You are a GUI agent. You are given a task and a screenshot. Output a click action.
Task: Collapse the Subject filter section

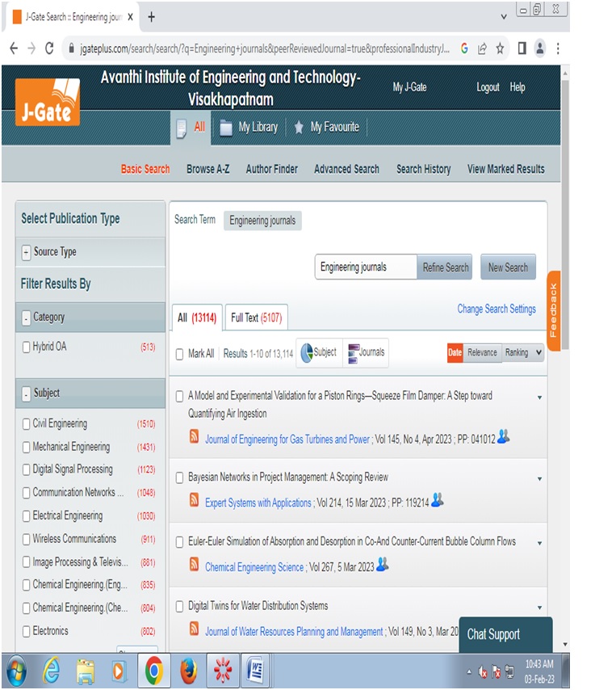[27, 393]
